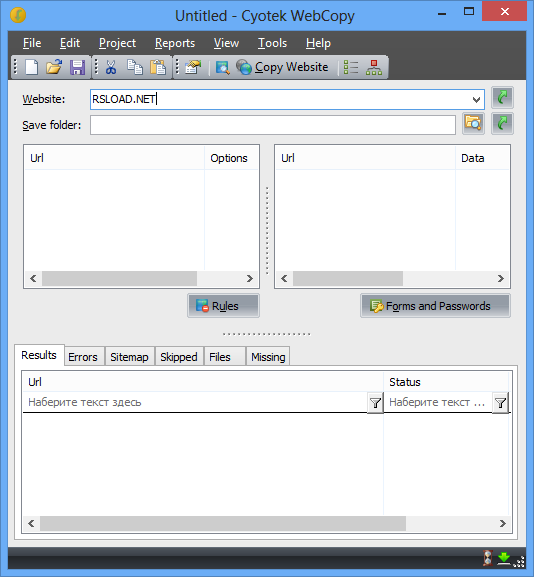Paste from clipboard toolbar icon

[x=158, y=67]
